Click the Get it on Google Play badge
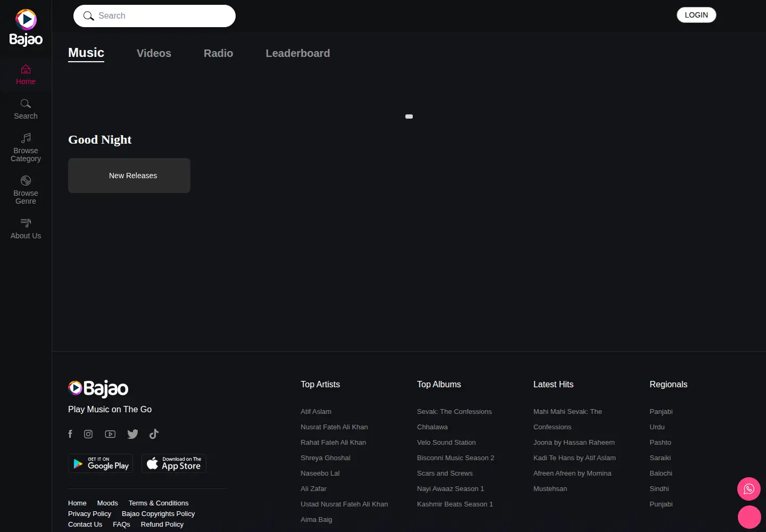 (x=101, y=463)
